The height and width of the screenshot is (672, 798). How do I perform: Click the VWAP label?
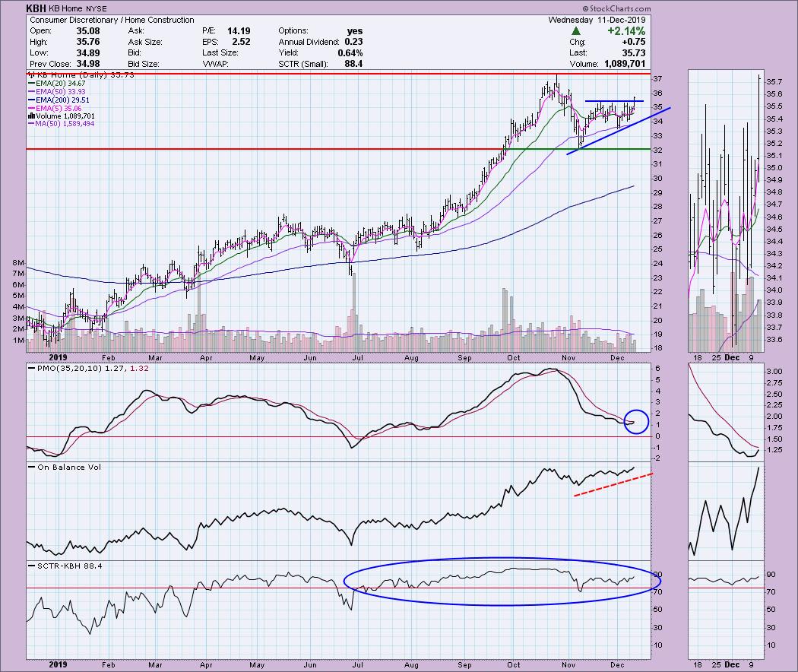[x=215, y=64]
